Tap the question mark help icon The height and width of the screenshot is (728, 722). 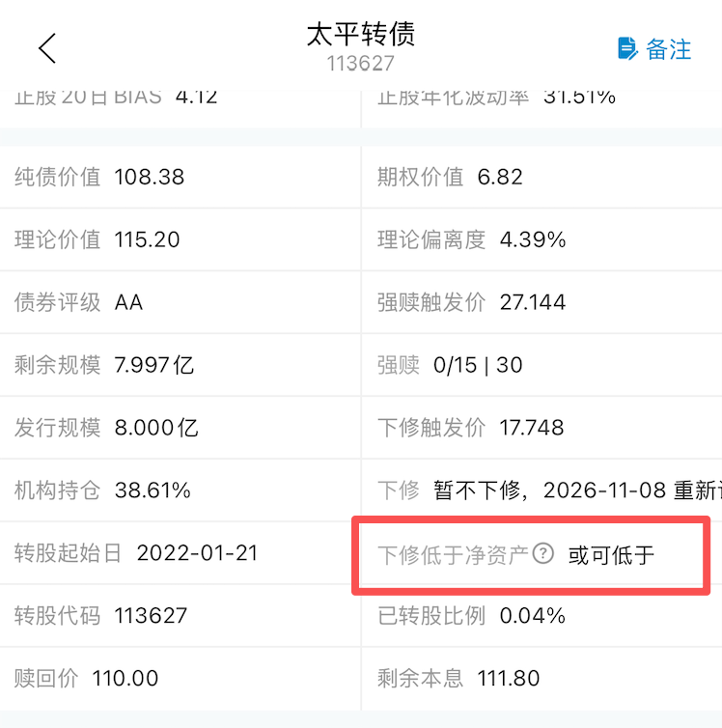click(544, 553)
